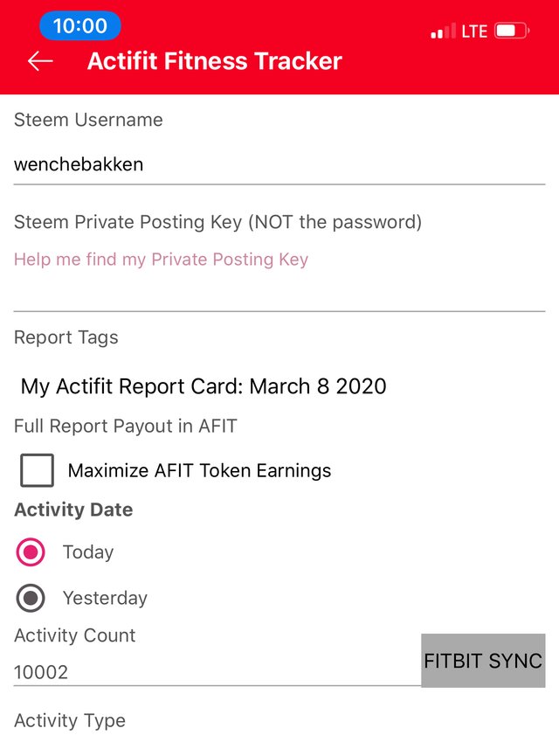Tap the blue 10:00 time pill

pyautogui.click(x=80, y=25)
